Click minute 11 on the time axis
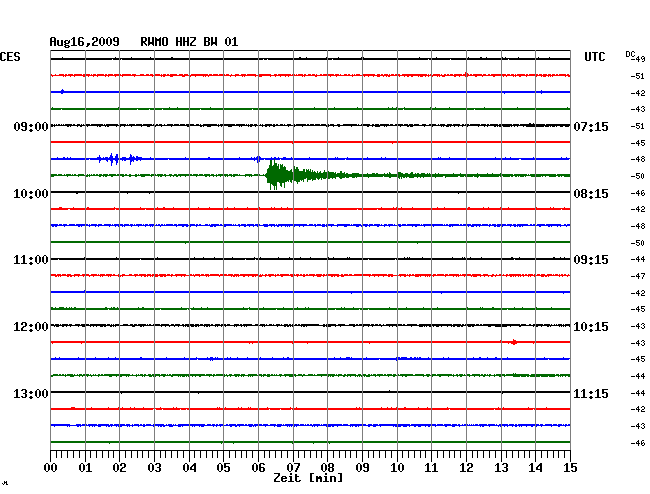The image size is (650, 494). pyautogui.click(x=431, y=467)
